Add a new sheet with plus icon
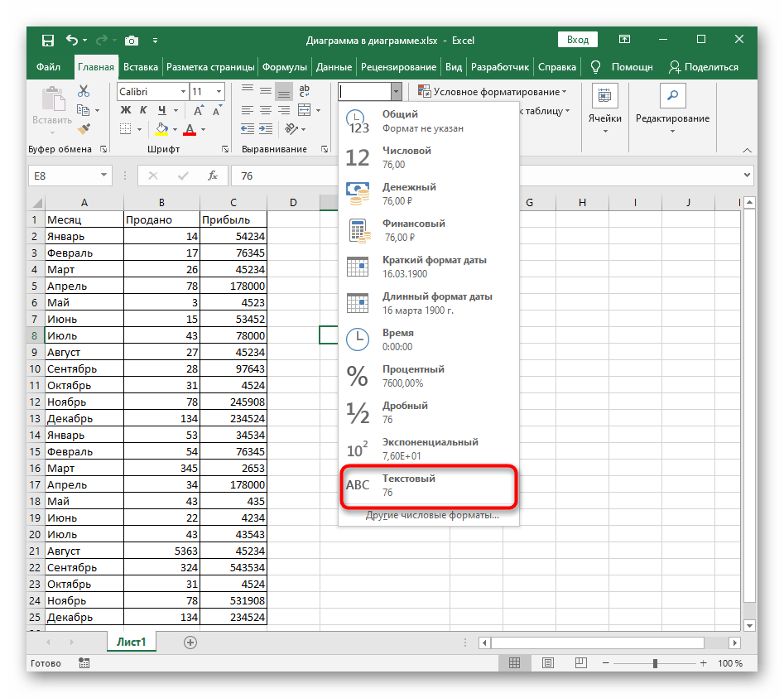The image size is (784, 698). point(190,642)
